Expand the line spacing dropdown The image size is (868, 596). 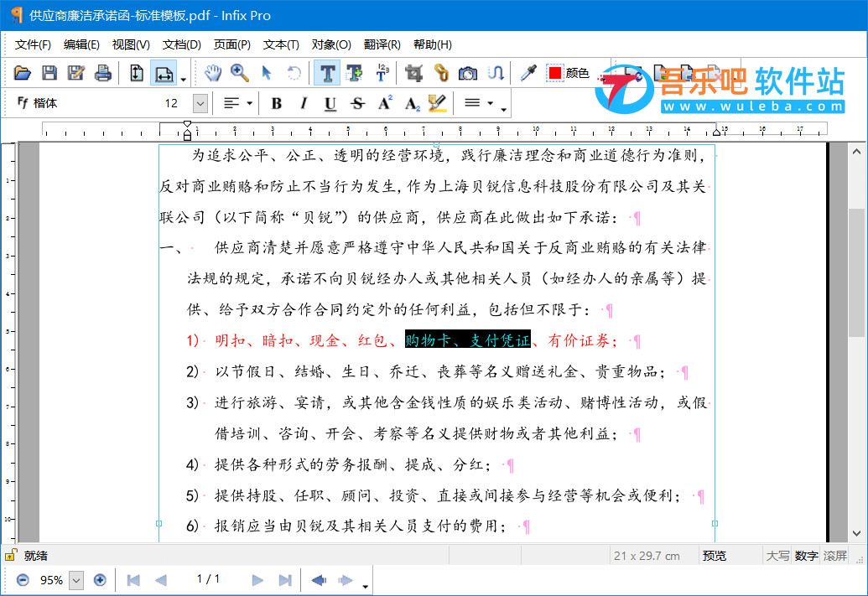tap(491, 103)
